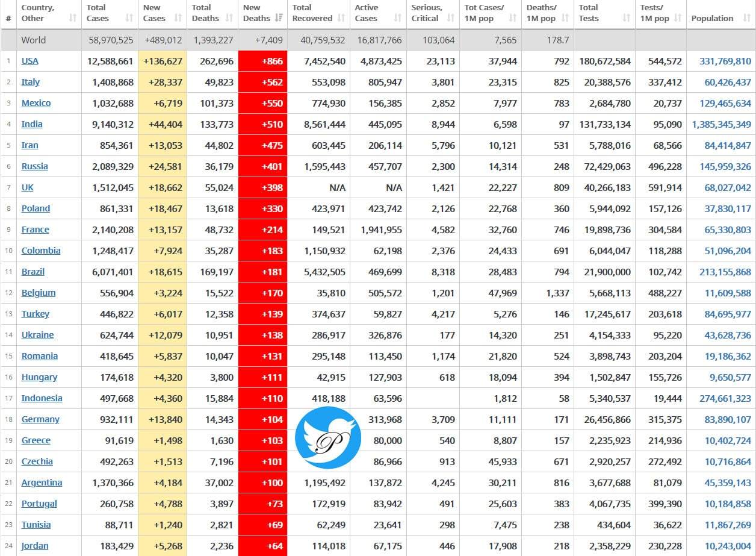The image size is (756, 556).
Task: Open the Italy country link
Action: pos(31,82)
